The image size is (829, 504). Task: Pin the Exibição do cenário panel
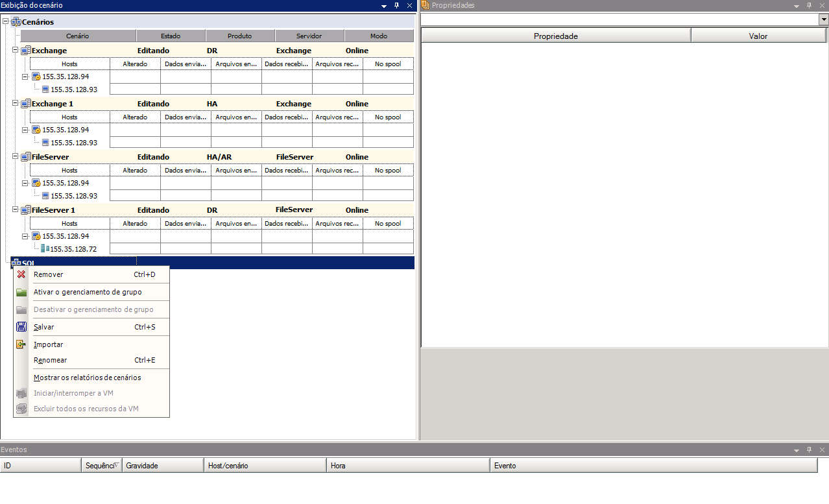tap(397, 5)
